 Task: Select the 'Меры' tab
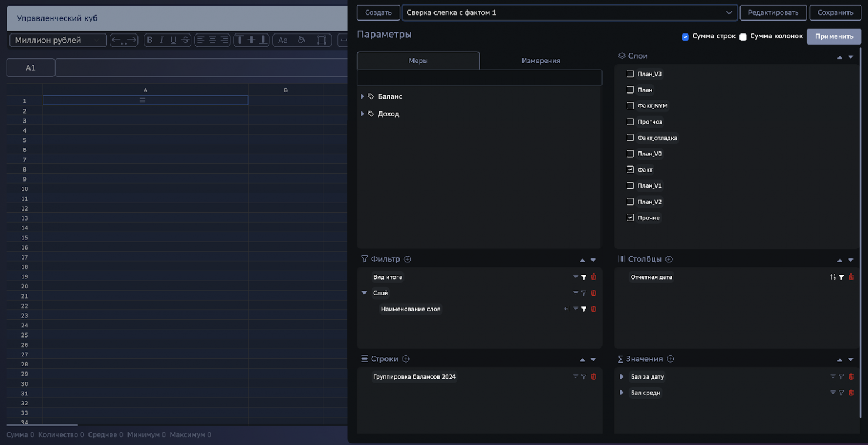[418, 61]
